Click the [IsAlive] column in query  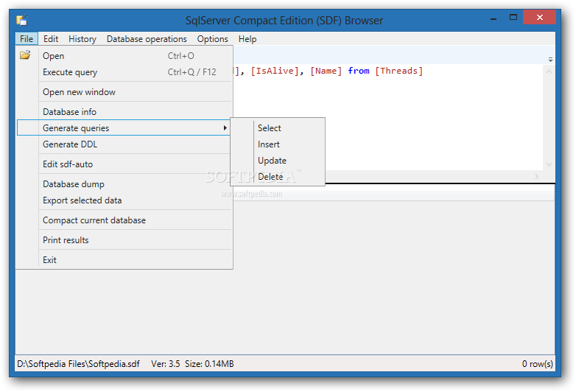[x=275, y=71]
